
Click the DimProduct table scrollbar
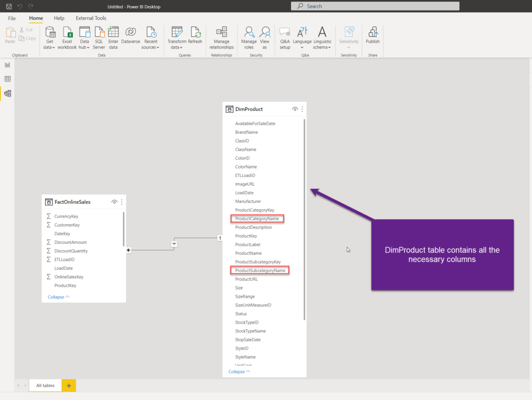304,219
